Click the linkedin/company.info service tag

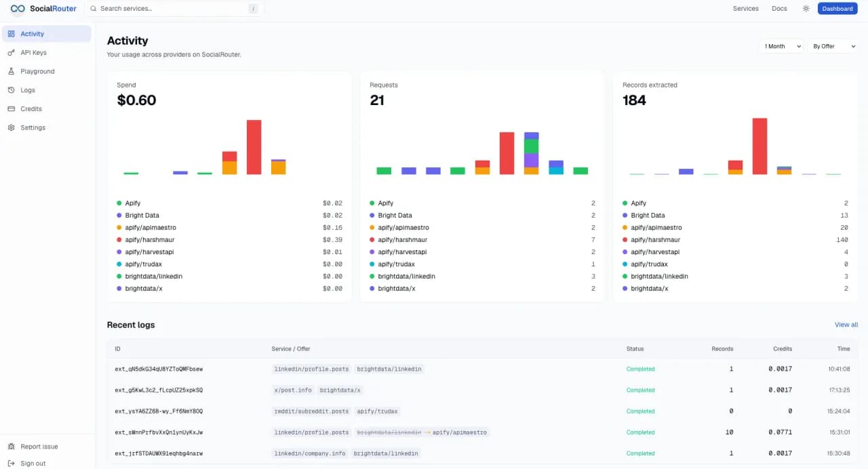pyautogui.click(x=310, y=453)
